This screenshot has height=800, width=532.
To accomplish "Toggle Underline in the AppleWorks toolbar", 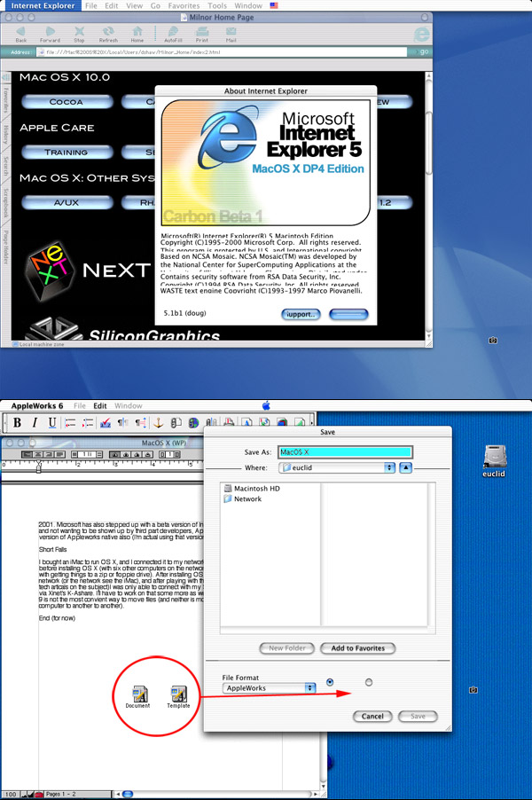I will tap(52, 422).
